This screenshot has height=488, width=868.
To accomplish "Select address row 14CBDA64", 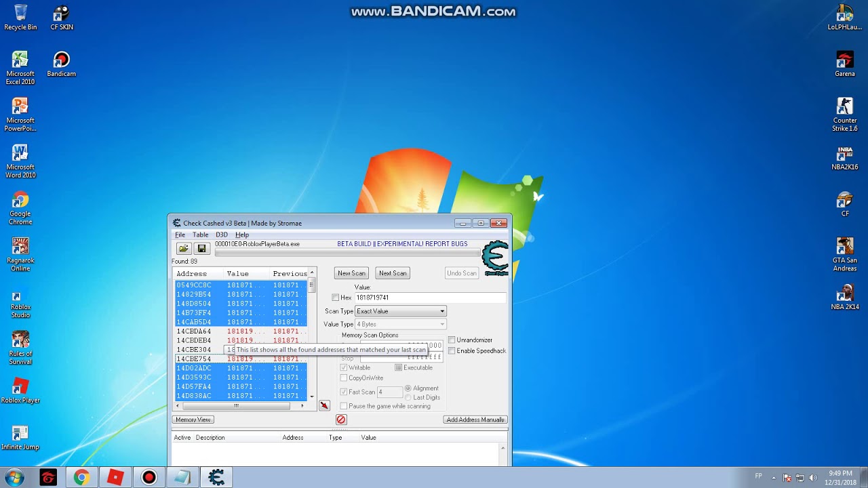I will pyautogui.click(x=241, y=331).
